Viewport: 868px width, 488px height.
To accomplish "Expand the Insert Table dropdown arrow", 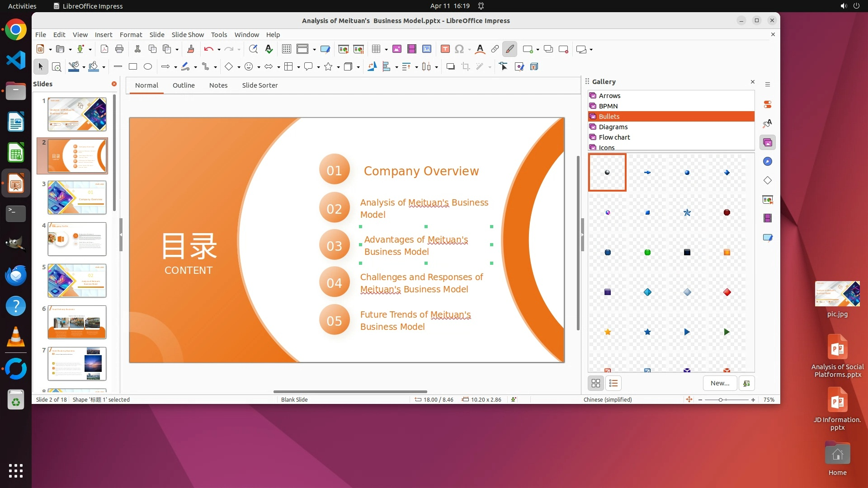I will [386, 50].
